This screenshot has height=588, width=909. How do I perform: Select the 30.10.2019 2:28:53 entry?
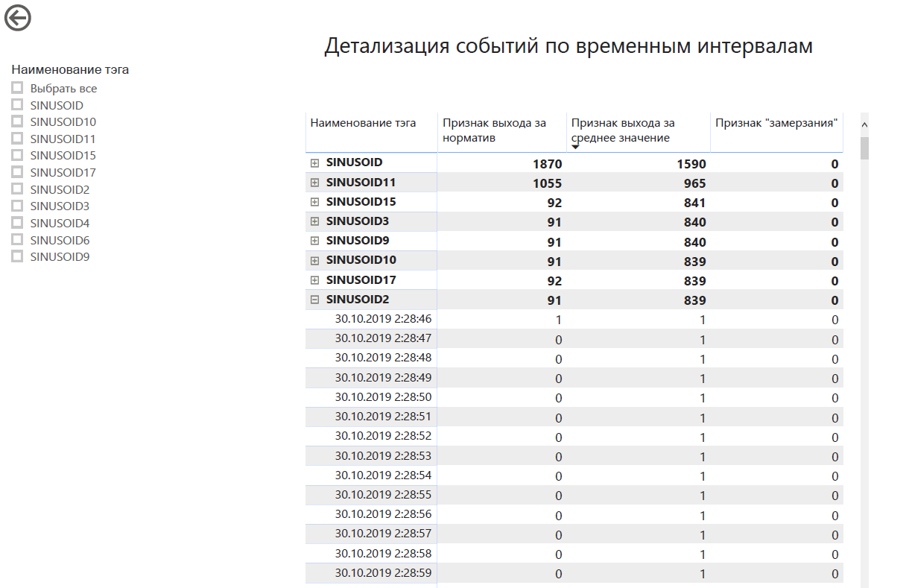coord(383,456)
